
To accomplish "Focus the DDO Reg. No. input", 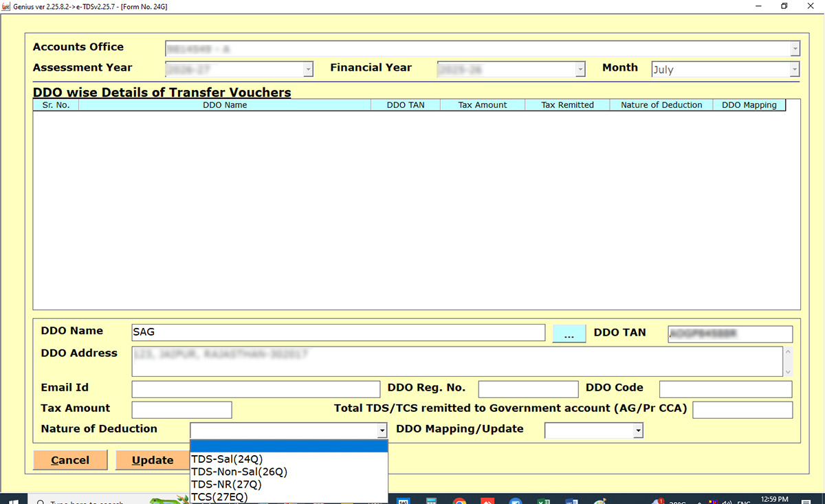I will pos(528,389).
